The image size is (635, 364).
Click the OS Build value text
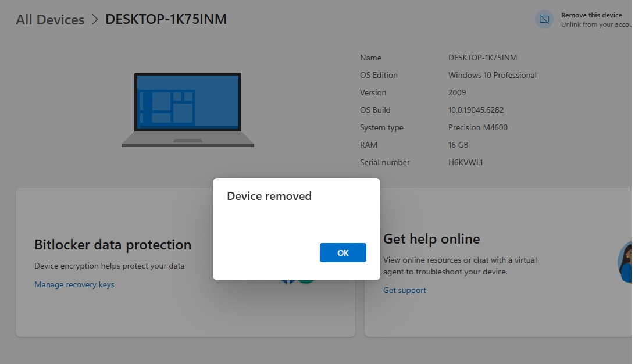[476, 110]
